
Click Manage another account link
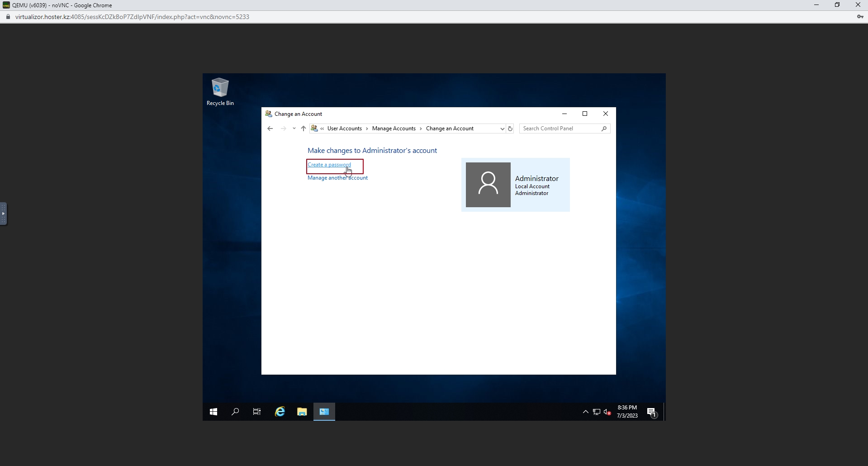337,178
